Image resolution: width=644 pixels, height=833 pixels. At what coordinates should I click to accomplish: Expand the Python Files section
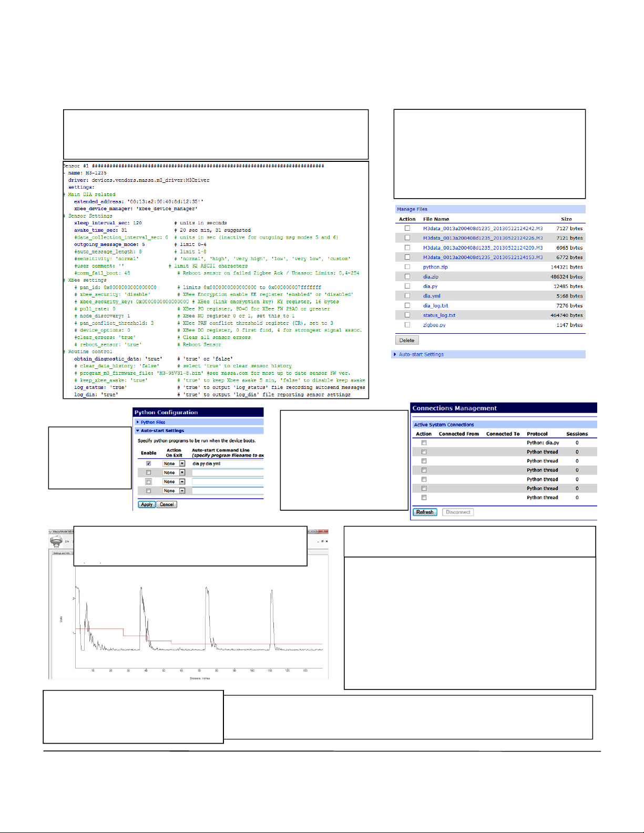(x=152, y=422)
